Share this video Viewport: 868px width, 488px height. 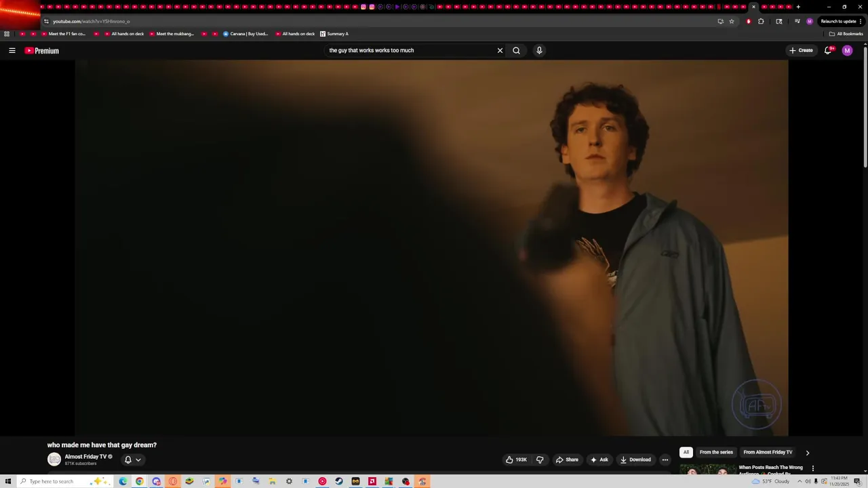pos(567,460)
